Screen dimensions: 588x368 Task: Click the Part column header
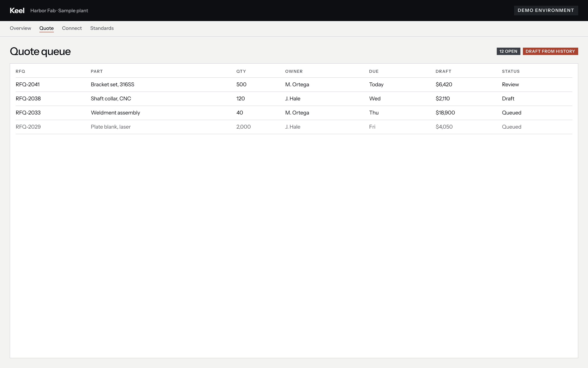tap(97, 71)
